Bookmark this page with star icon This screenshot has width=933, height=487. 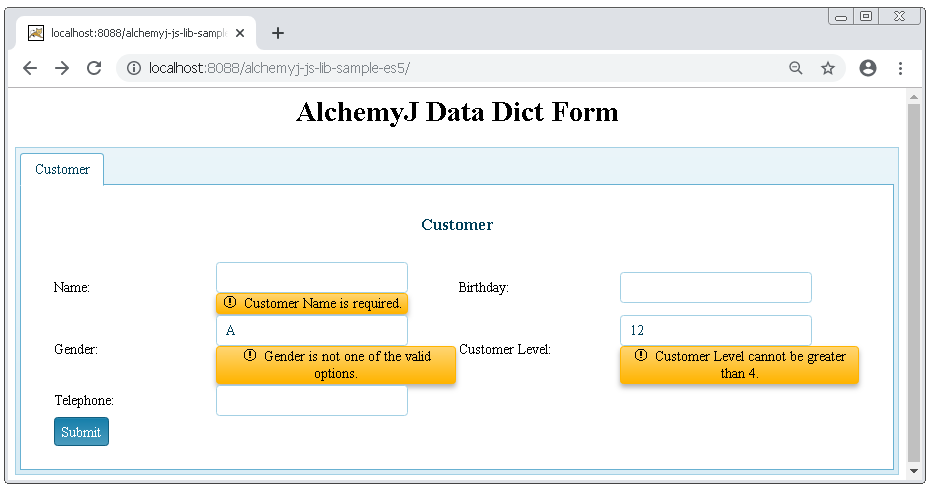(828, 68)
